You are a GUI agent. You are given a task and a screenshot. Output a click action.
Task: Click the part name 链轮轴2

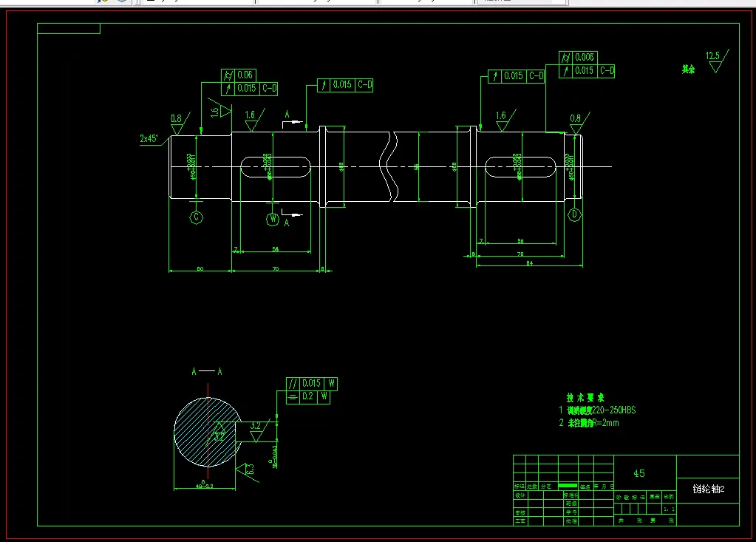coord(708,489)
